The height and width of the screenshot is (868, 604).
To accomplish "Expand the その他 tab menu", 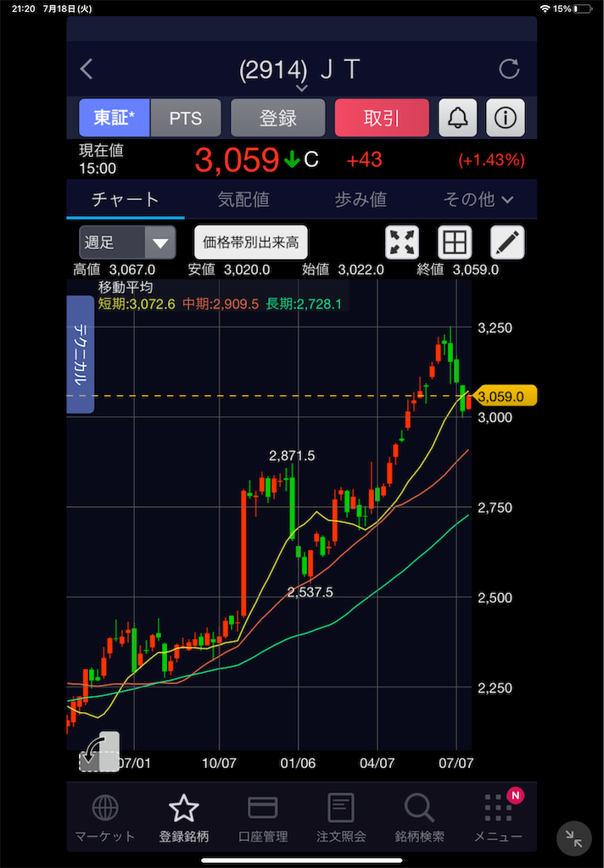I will [478, 199].
